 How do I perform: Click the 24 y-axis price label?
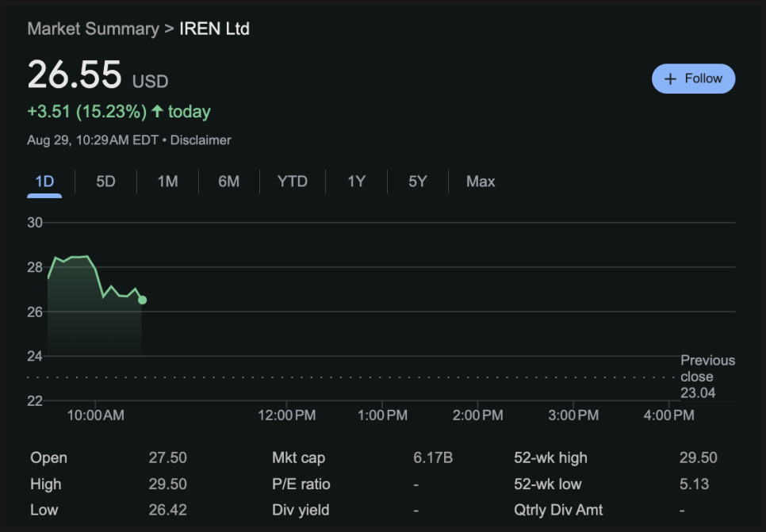pyautogui.click(x=35, y=356)
